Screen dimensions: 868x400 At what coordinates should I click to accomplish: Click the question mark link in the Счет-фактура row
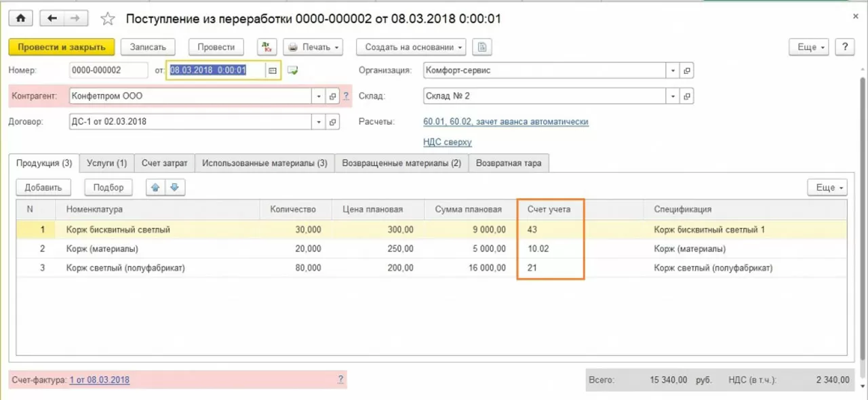click(x=340, y=380)
